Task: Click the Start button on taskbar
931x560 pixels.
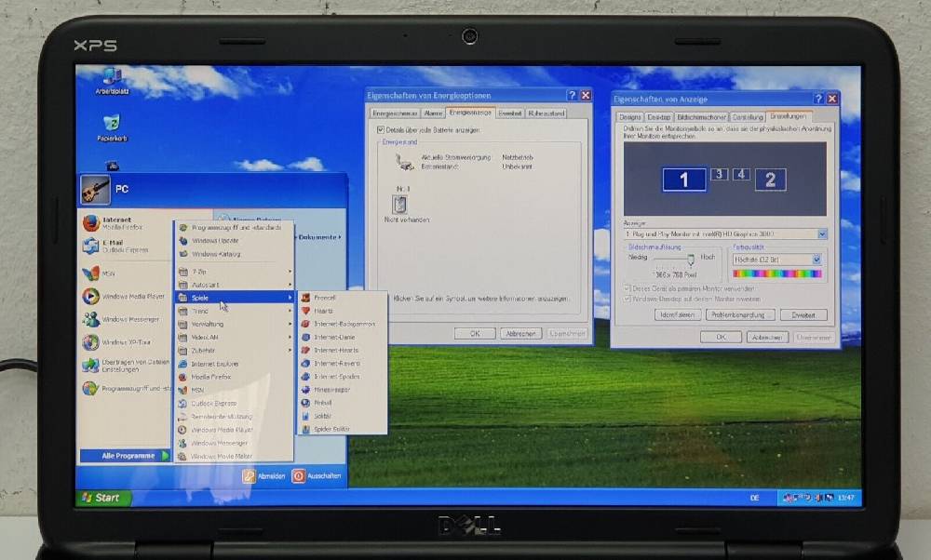Action: click(x=104, y=498)
